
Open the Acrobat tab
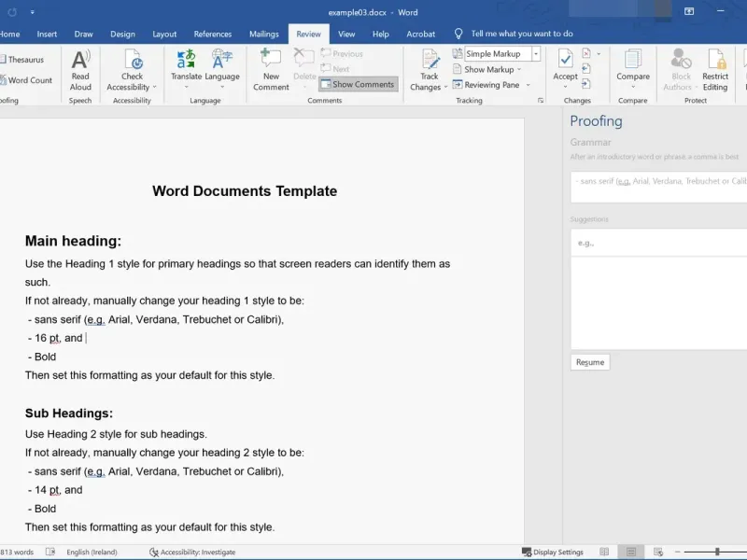421,34
